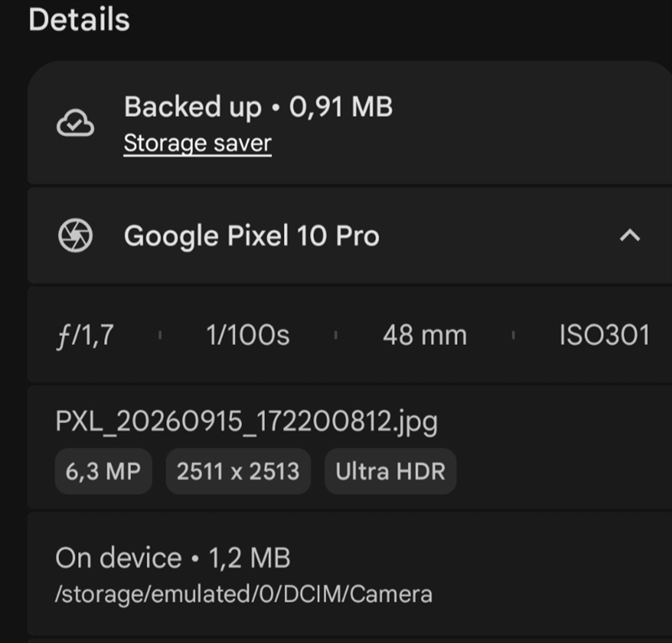
Task: Open the Storage saver link
Action: (x=197, y=143)
